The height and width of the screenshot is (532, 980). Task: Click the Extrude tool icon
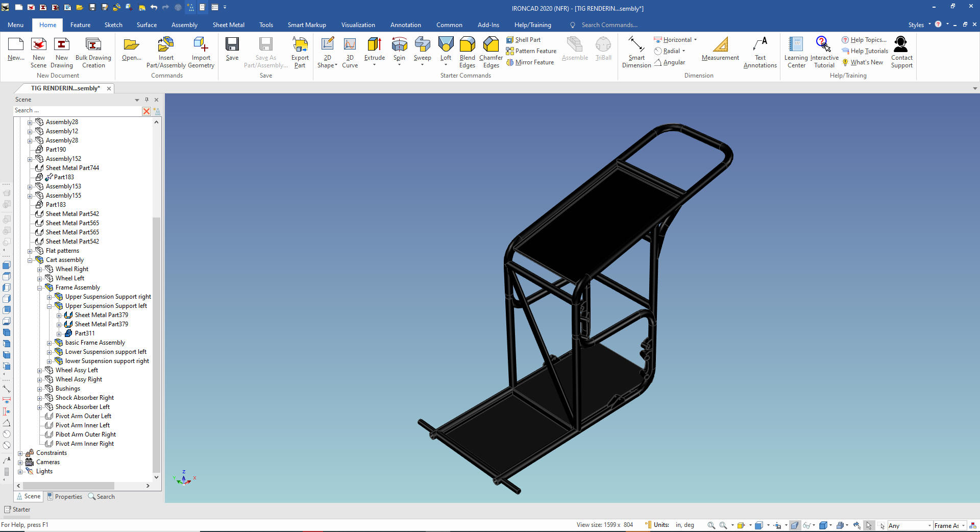(374, 45)
